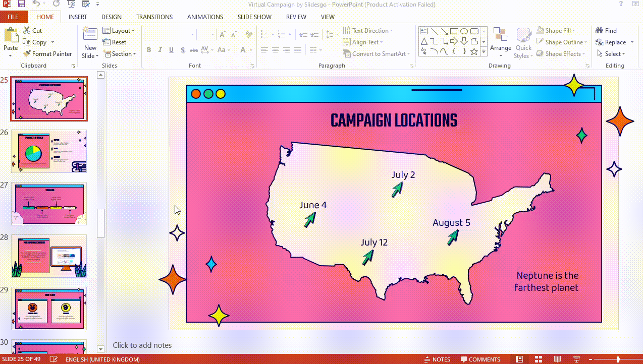Switch to Reading View in status bar

click(557, 359)
